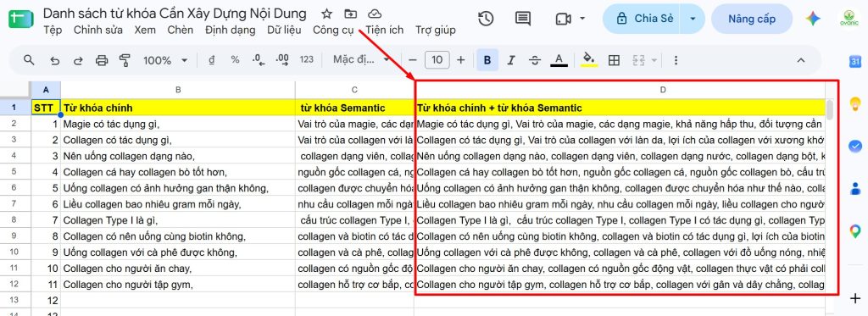Select cell Từ khóa chính header
This screenshot has height=316, width=868.
coord(178,108)
